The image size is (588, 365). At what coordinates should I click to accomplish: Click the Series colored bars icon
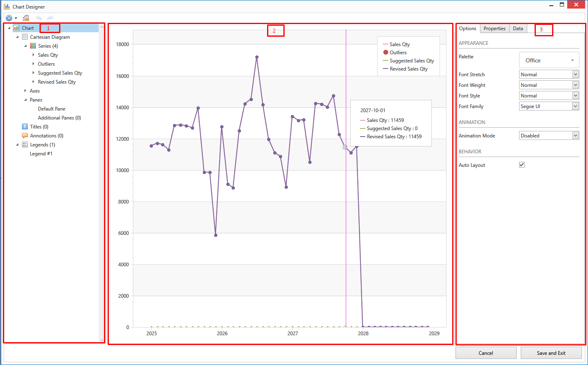coord(33,46)
